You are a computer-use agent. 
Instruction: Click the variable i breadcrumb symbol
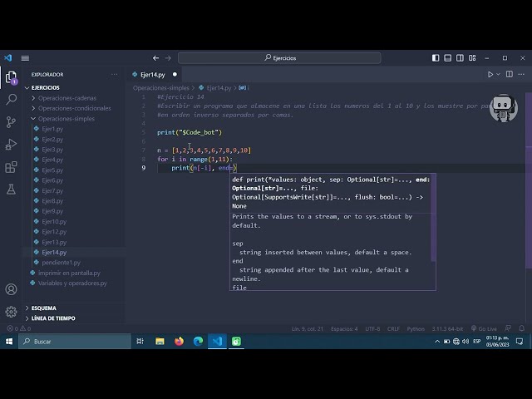click(244, 88)
